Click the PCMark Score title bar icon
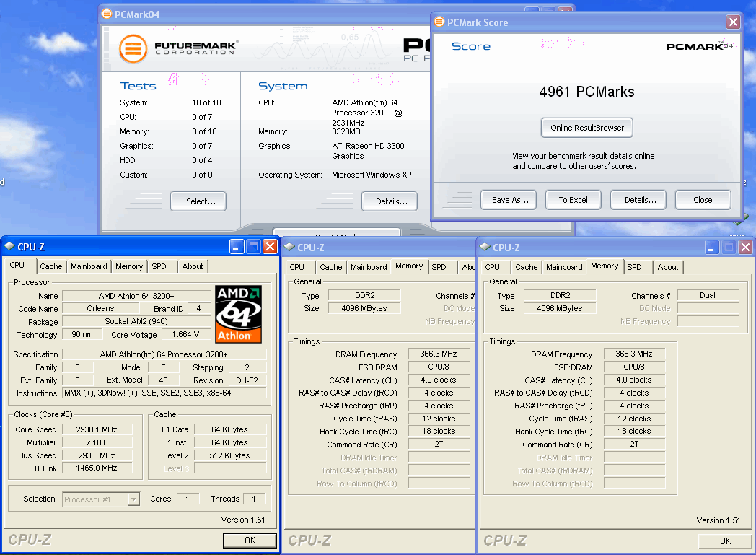Screen dimensions: 756x555 [439, 22]
